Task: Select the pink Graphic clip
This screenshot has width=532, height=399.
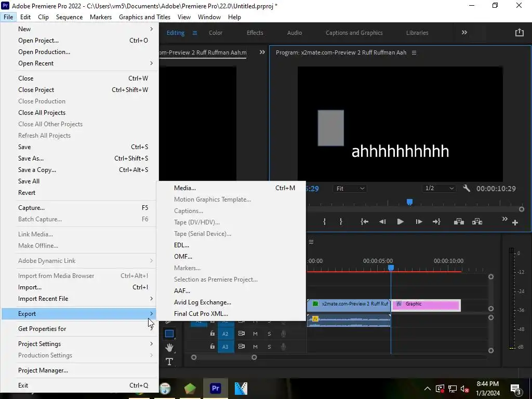Action: (426, 305)
